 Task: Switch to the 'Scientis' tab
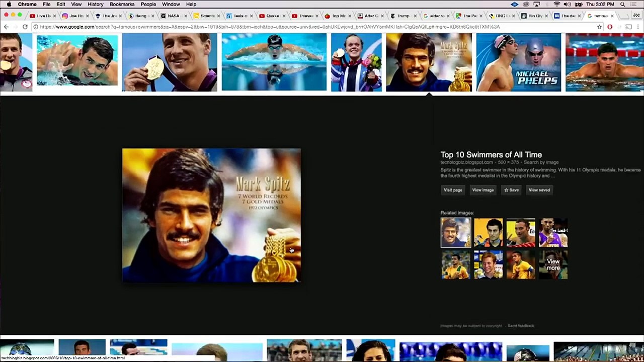pyautogui.click(x=206, y=16)
